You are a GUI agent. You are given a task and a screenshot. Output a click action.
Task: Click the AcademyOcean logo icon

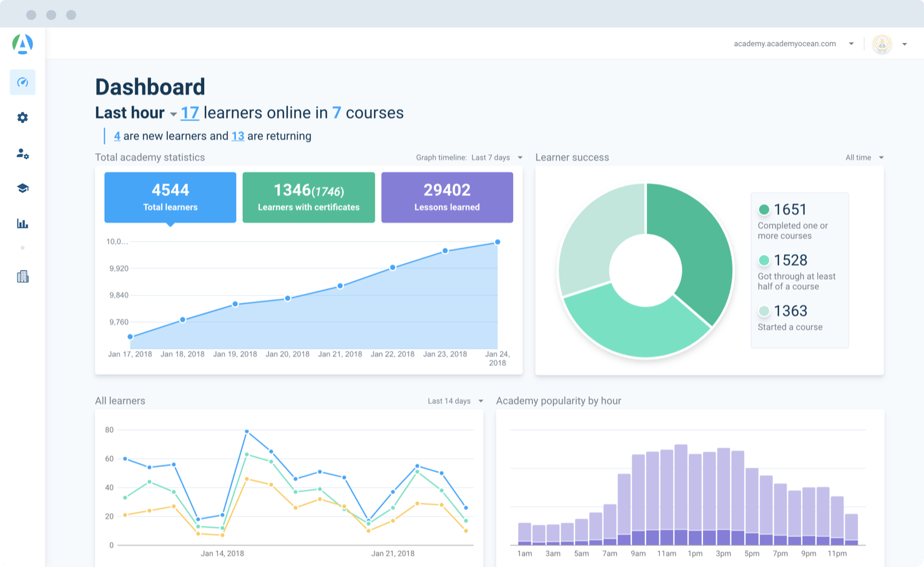[22, 44]
